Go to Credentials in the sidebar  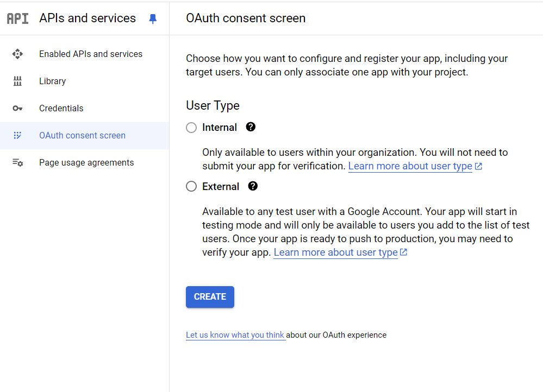84,108
